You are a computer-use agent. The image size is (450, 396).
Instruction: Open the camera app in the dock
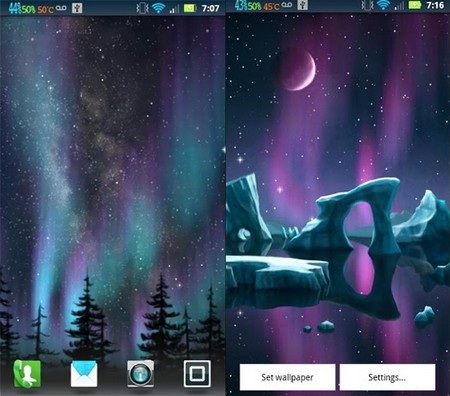pyautogui.click(x=140, y=374)
